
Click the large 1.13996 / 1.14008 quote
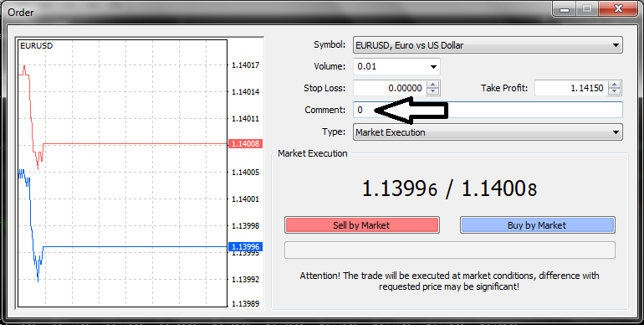coord(449,188)
